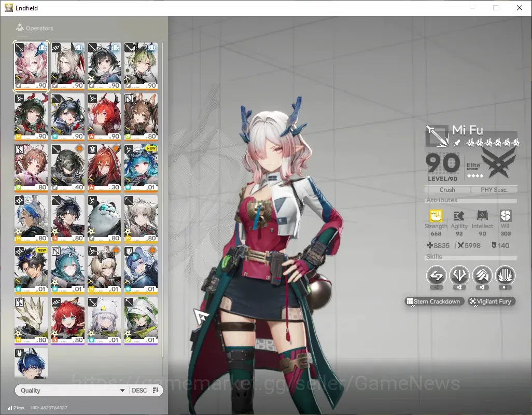Click the attack swords icon next to 5998
This screenshot has width=532, height=415.
460,245
